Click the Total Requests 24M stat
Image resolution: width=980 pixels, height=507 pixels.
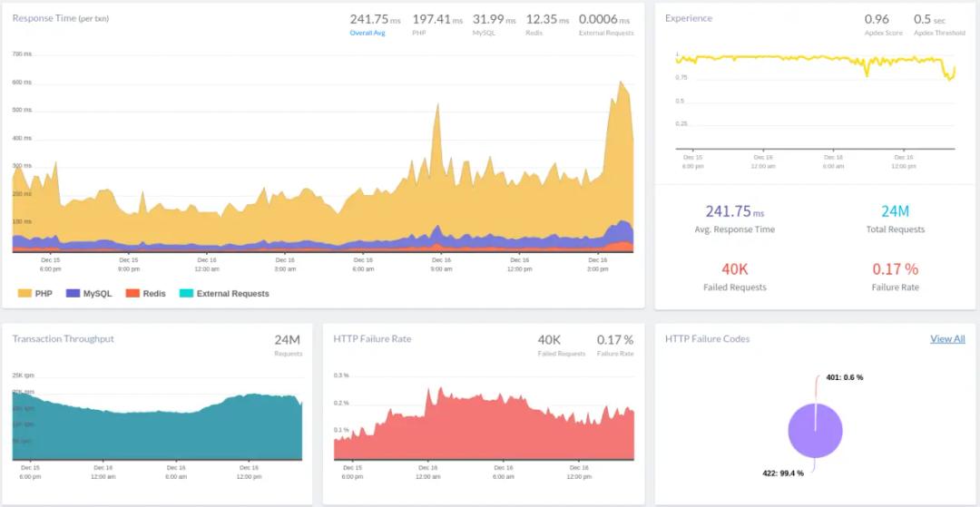[x=895, y=211]
